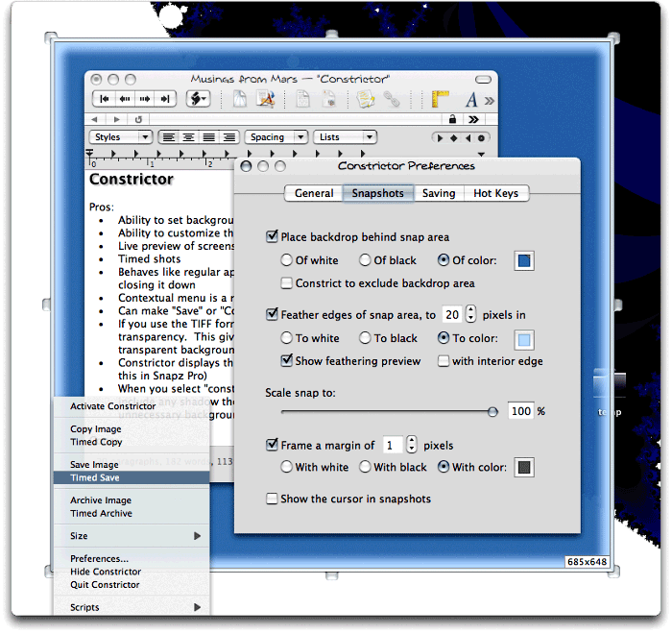
Task: Click the diamond tab stop marker icon
Action: coord(453,138)
